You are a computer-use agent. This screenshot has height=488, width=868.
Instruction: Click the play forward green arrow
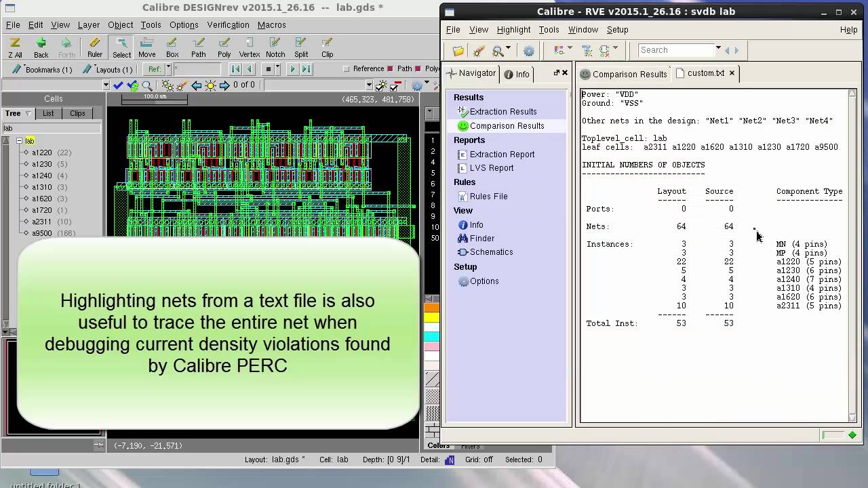[x=292, y=69]
